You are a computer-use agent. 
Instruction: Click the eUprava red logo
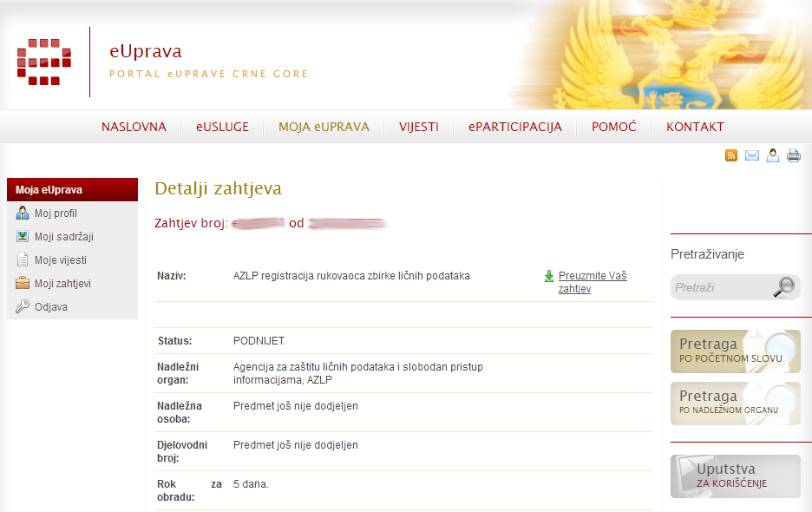point(43,62)
